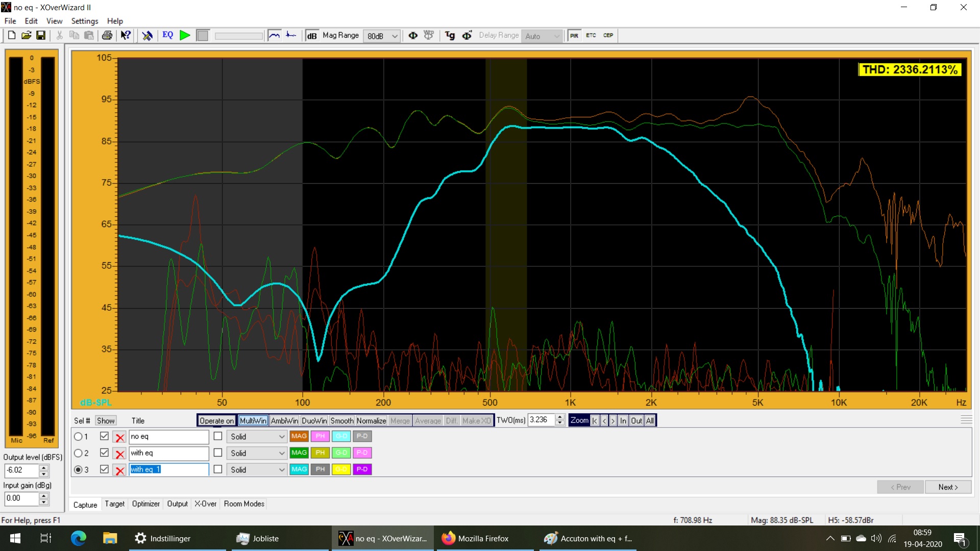Screen dimensions: 980x551
Task: Click the Next > button
Action: (x=948, y=487)
